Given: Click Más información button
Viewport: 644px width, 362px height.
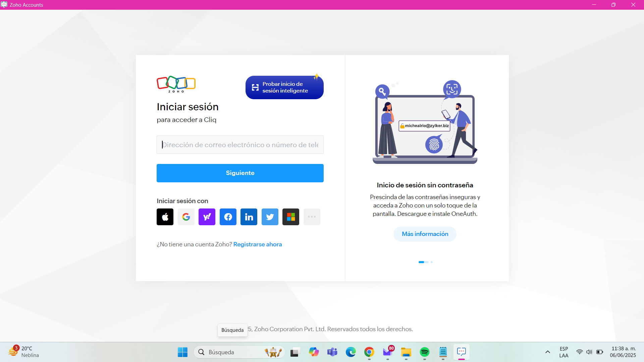Looking at the screenshot, I should click(425, 234).
